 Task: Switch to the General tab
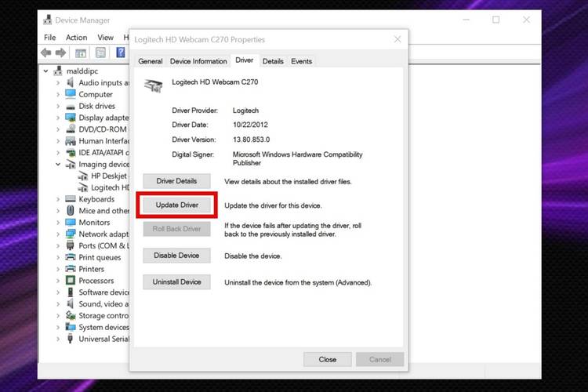[151, 61]
